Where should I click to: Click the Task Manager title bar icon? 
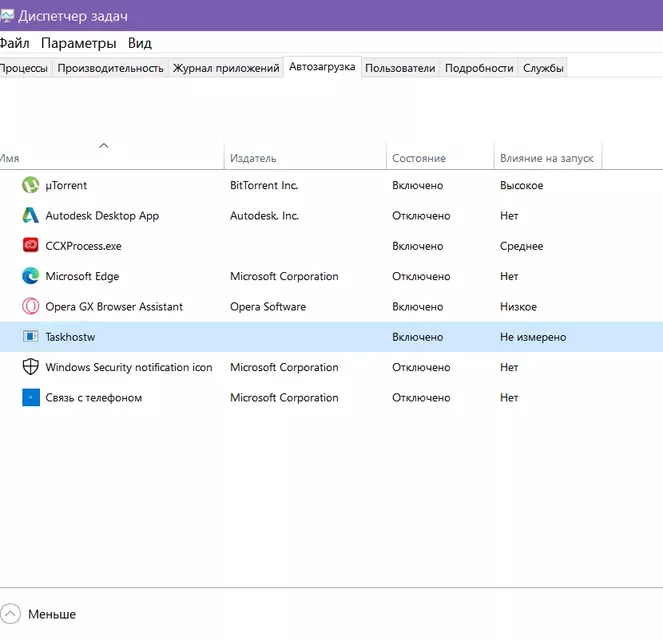click(x=7, y=16)
